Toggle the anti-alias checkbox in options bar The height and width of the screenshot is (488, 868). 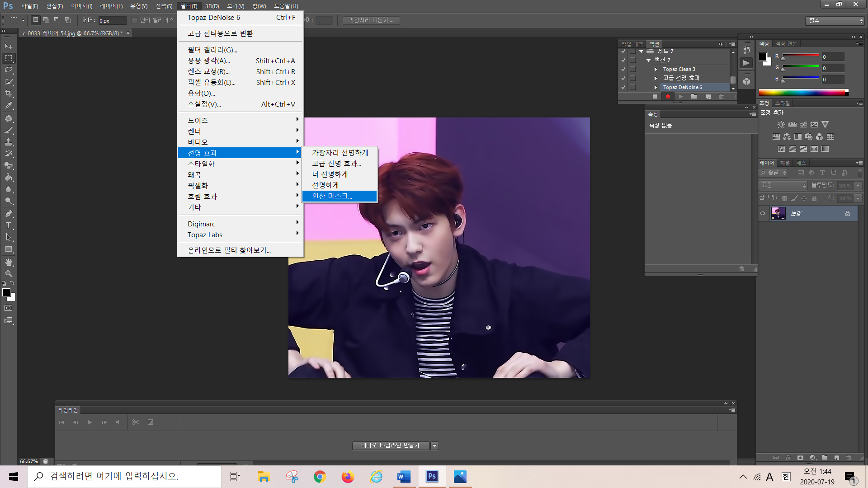(x=134, y=20)
